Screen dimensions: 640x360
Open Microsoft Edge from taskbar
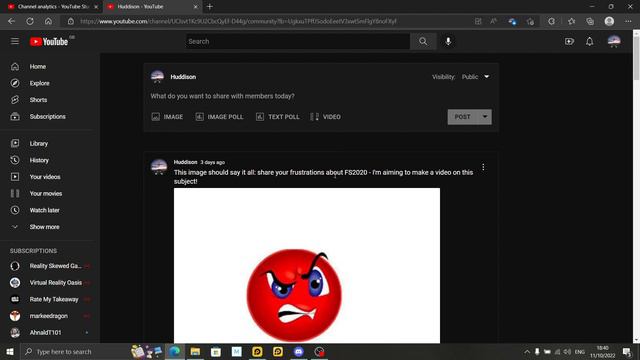(x=175, y=351)
